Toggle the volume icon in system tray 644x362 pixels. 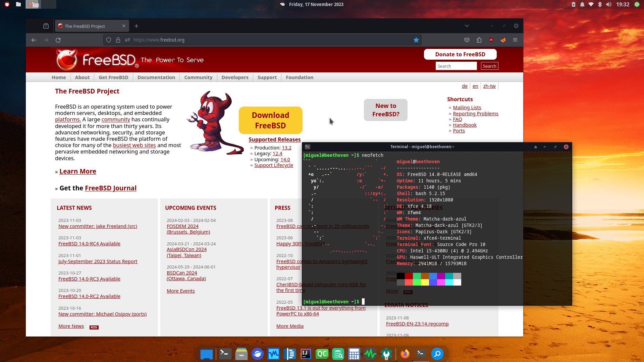(x=609, y=4)
